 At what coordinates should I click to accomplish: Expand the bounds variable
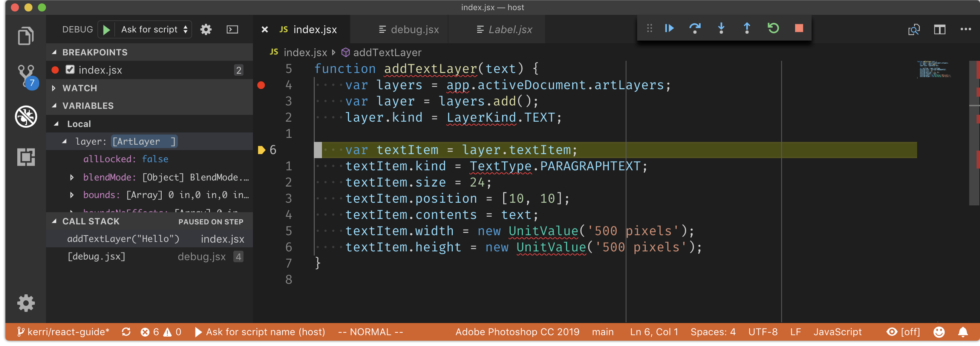tap(72, 195)
